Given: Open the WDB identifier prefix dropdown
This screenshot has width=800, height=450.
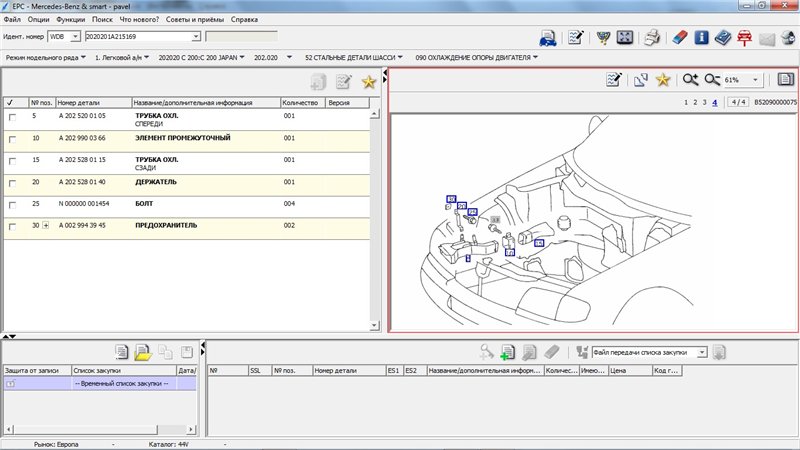Looking at the screenshot, I should (x=76, y=37).
